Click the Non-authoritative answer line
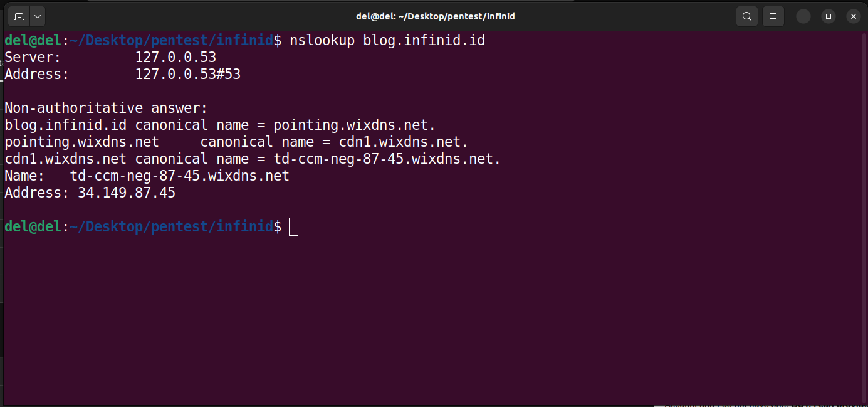 click(x=106, y=108)
